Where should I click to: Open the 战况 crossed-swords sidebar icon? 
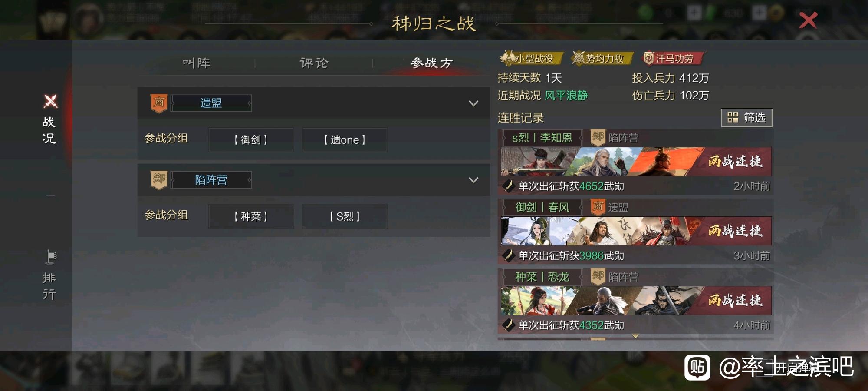pyautogui.click(x=50, y=102)
